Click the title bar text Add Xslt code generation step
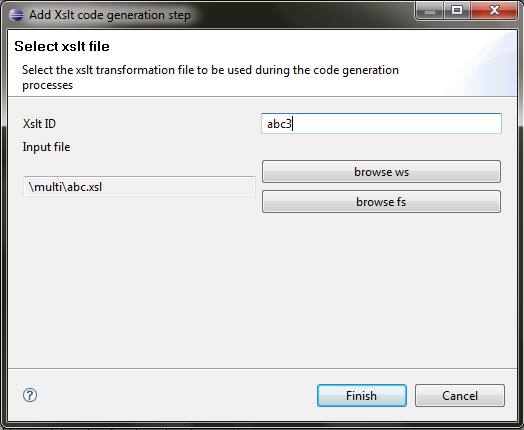 point(110,15)
